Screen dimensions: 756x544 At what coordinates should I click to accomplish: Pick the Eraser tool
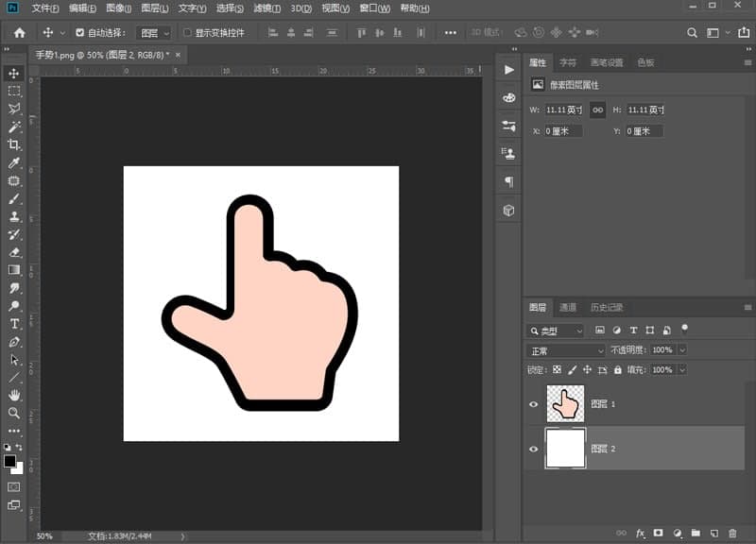(x=14, y=252)
